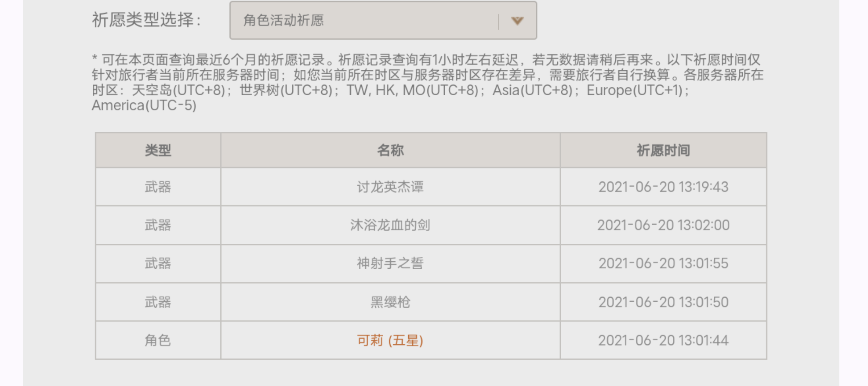The width and height of the screenshot is (868, 386).
Task: Select the 神射手之誓 item name
Action: [x=390, y=263]
